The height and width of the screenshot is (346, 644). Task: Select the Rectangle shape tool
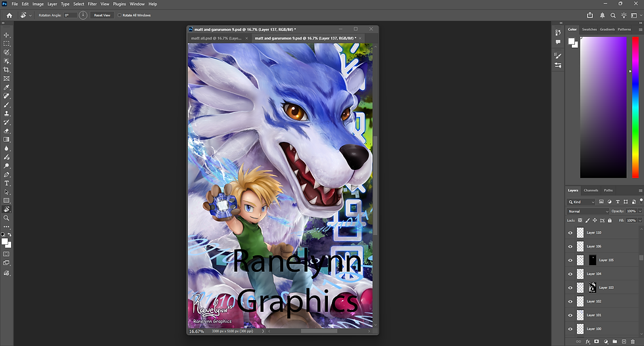pos(7,201)
